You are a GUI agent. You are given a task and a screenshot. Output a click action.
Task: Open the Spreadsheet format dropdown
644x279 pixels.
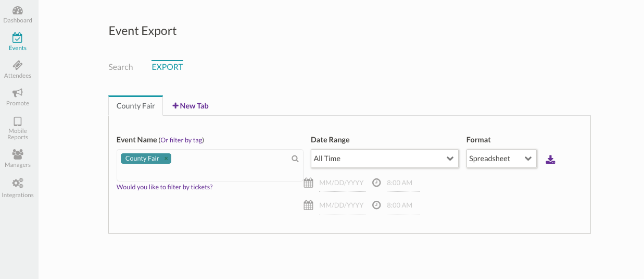tap(501, 159)
